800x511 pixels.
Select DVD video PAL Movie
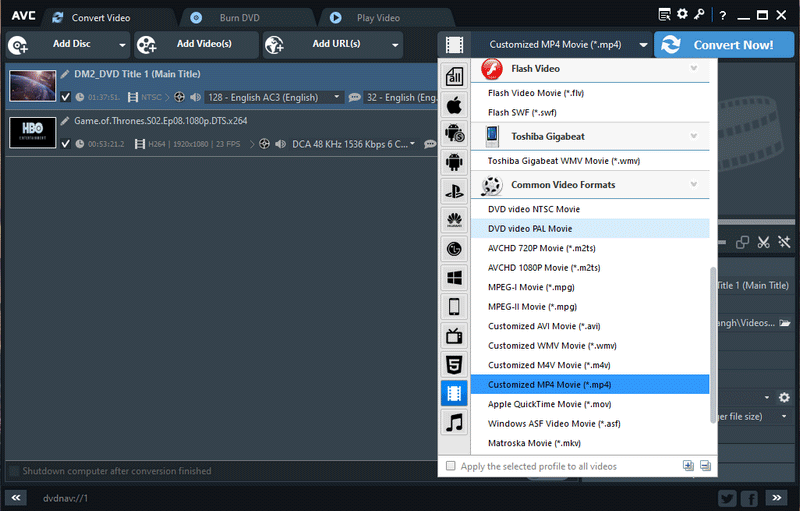point(590,228)
